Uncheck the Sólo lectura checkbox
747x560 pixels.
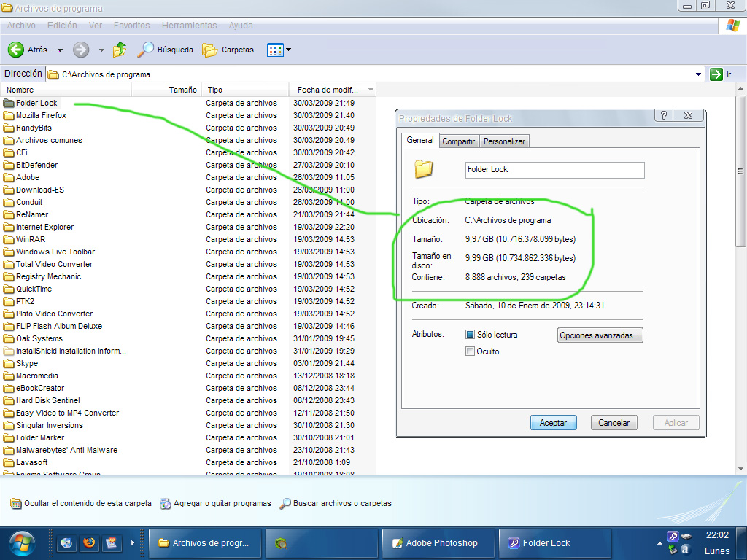click(471, 335)
